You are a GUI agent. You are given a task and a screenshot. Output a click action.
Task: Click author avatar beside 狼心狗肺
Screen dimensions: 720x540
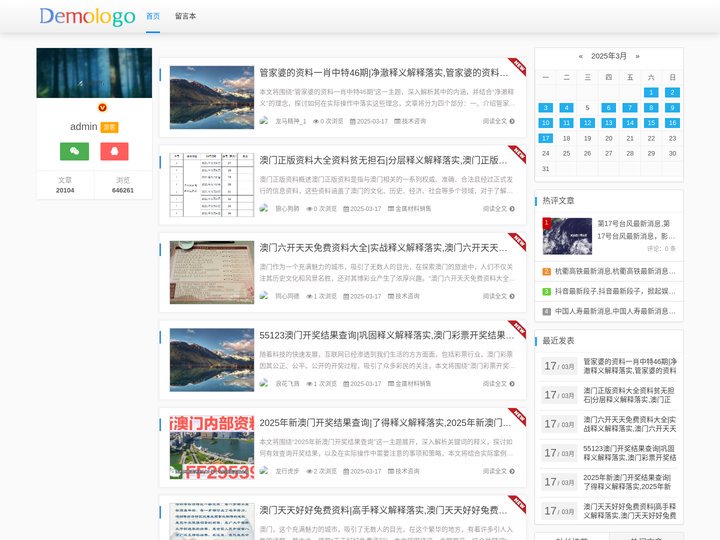point(264,208)
